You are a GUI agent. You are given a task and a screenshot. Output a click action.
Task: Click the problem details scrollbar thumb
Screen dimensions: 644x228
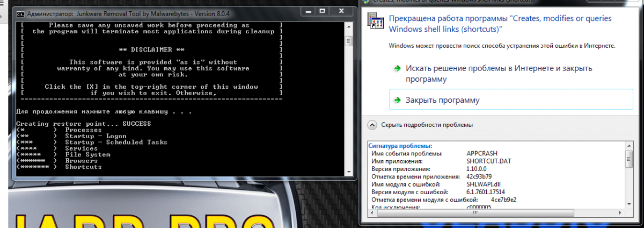pos(629,159)
